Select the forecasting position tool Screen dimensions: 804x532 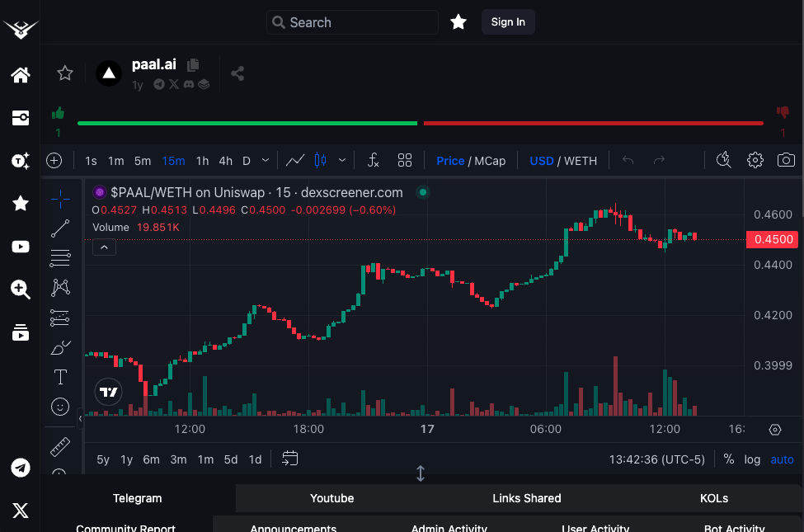click(60, 318)
